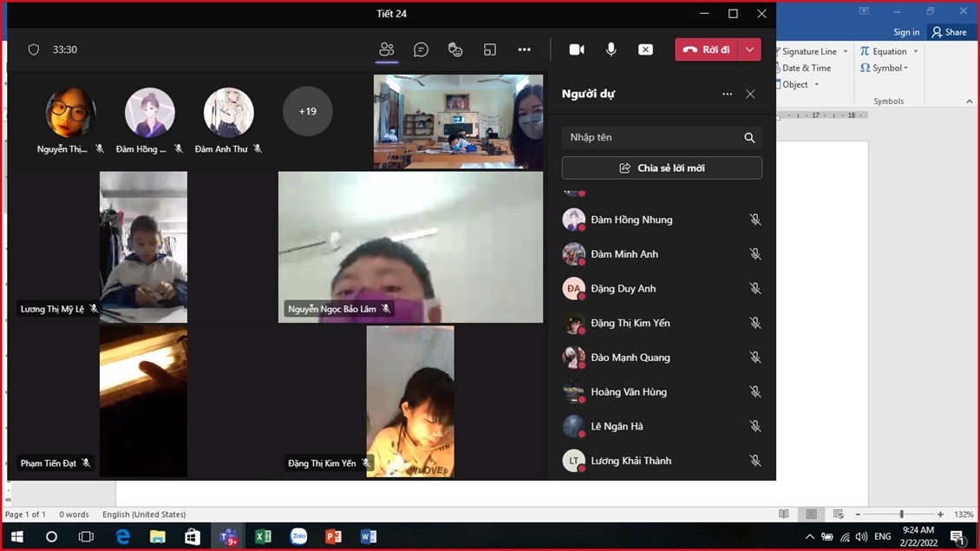Mute or unmute the microphone
Viewport: 980px width, 551px height.
click(611, 50)
